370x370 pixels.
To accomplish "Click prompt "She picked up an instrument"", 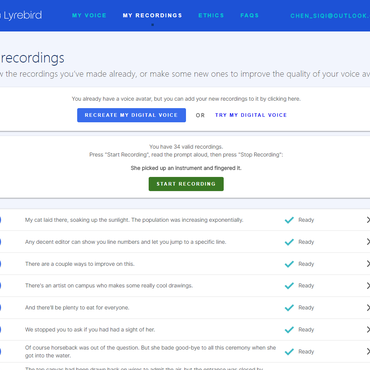I will pos(186,168).
